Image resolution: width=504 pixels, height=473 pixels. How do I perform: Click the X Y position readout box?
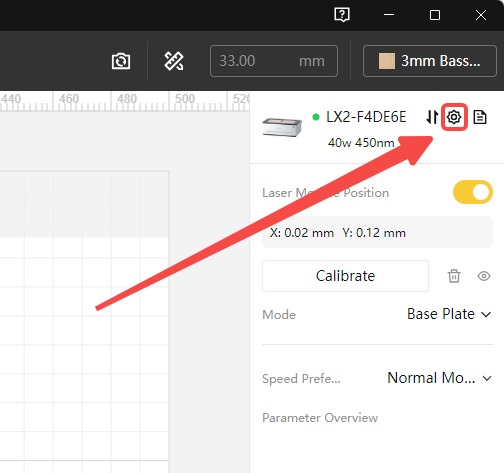point(377,232)
